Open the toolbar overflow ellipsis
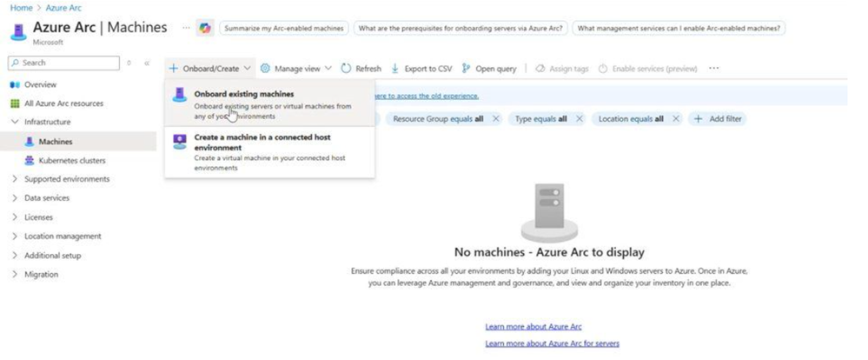This screenshot has width=868, height=360. (714, 68)
